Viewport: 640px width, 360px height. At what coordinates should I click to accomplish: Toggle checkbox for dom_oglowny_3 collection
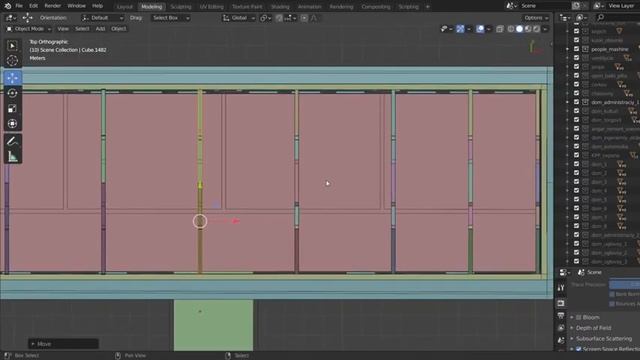pyautogui.click(x=576, y=261)
